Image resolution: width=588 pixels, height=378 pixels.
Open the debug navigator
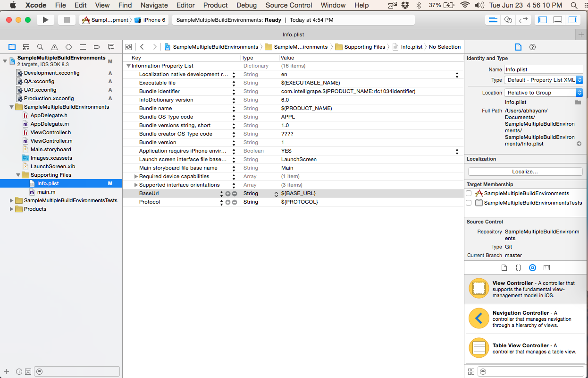coord(83,47)
